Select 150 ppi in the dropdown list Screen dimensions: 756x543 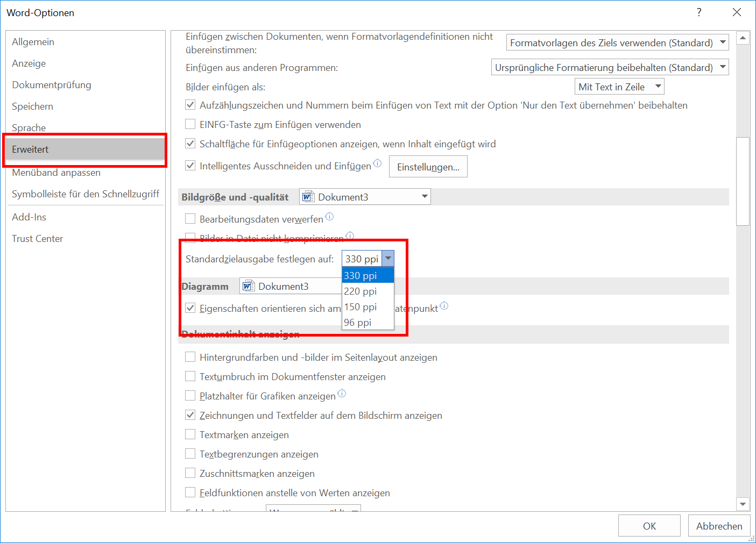coord(368,306)
